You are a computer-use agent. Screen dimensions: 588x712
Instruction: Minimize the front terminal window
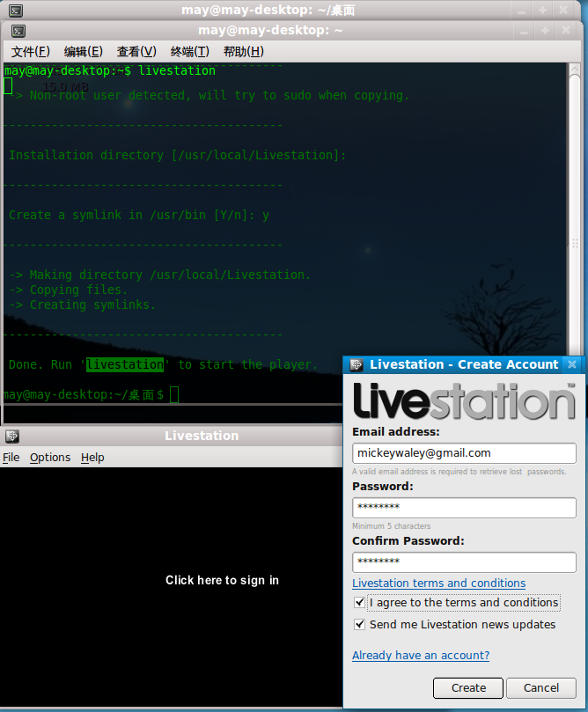(524, 31)
